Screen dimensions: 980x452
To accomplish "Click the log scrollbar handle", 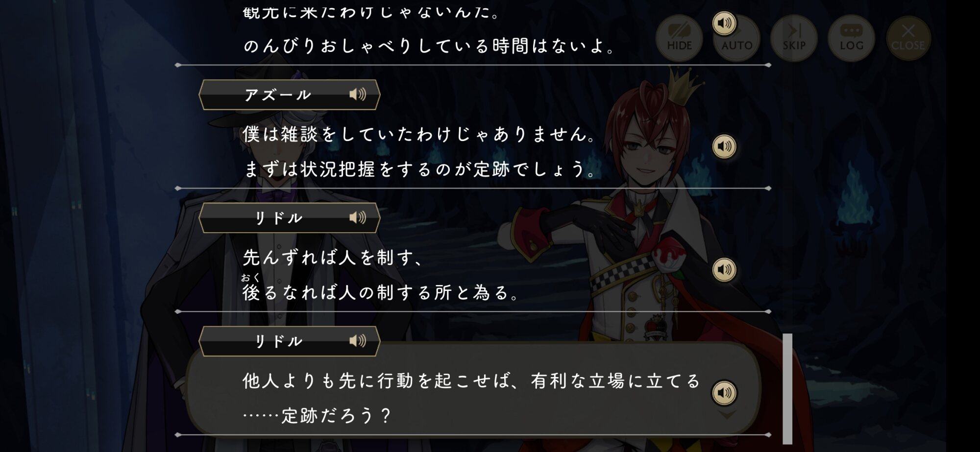I will (x=787, y=389).
